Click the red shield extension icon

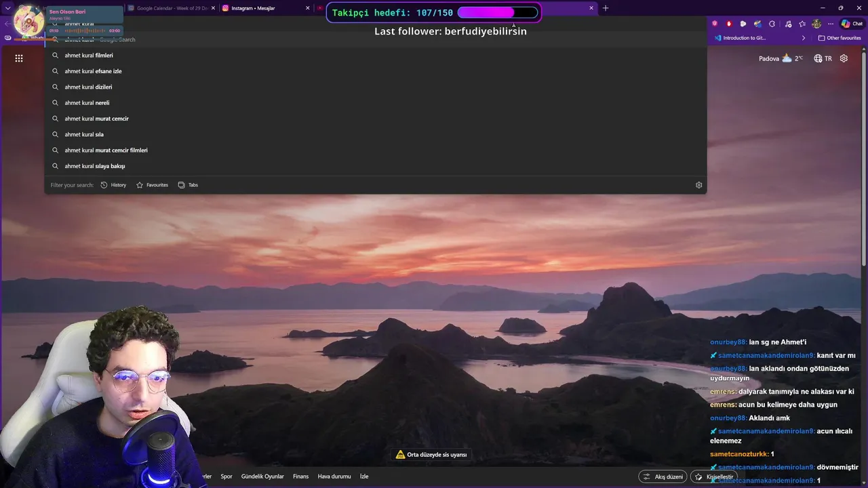729,24
